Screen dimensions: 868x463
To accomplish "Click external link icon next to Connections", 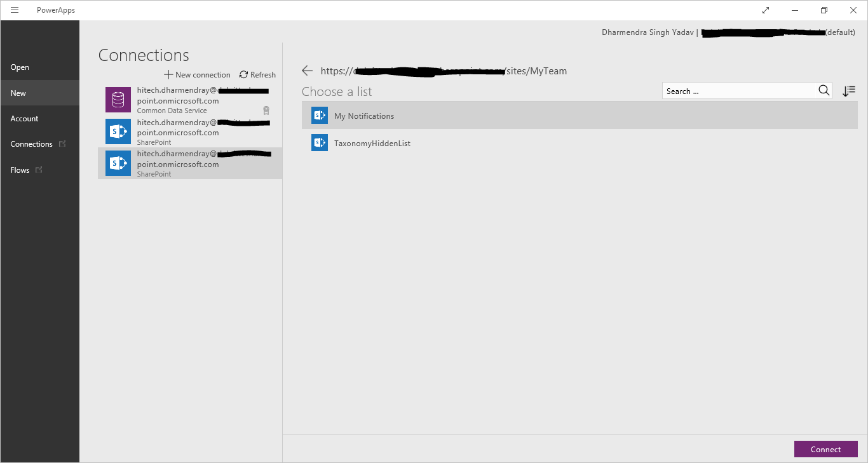I will coord(62,144).
